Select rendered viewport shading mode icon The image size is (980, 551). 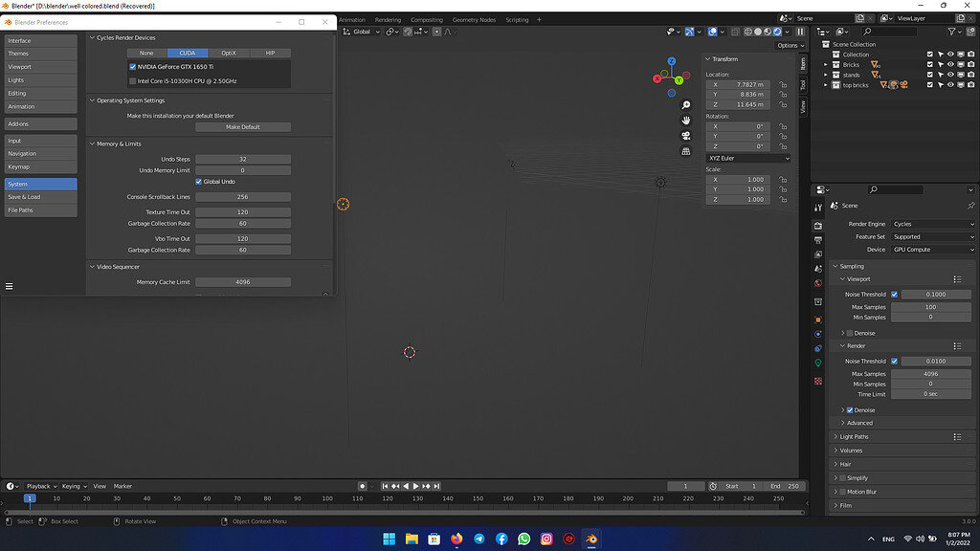(x=777, y=32)
